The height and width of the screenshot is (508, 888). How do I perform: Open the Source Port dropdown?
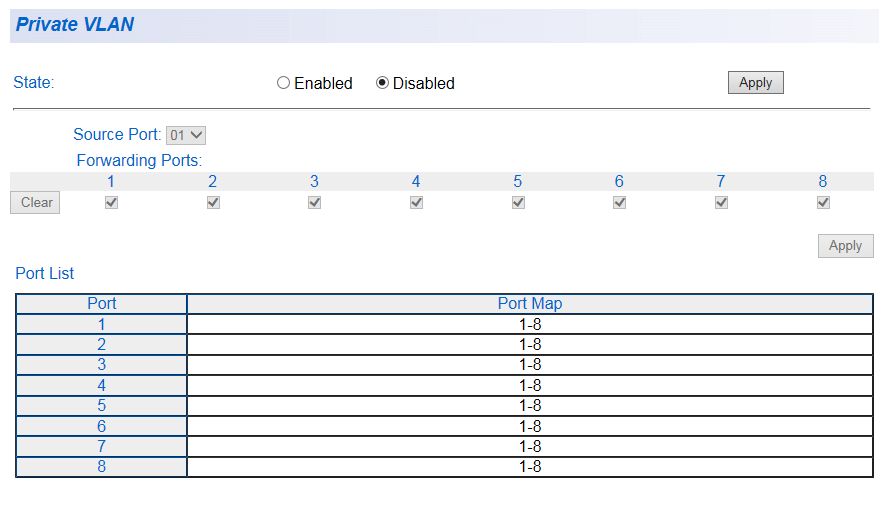(x=186, y=135)
